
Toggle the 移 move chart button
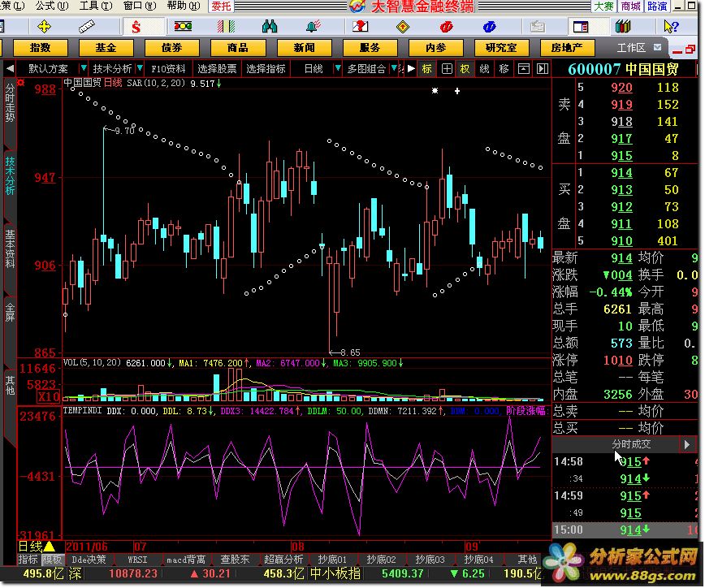tap(504, 68)
